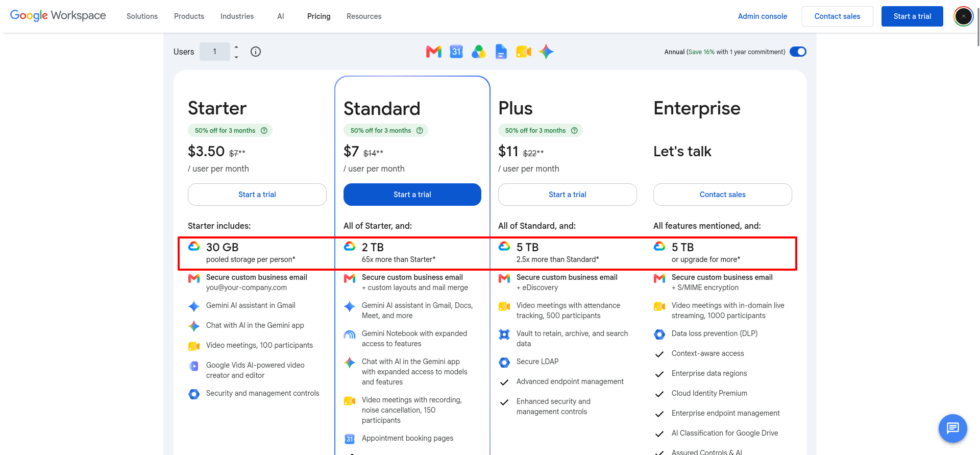This screenshot has height=455, width=980.
Task: Open Starter 50% off discount help icon
Action: pyautogui.click(x=264, y=131)
